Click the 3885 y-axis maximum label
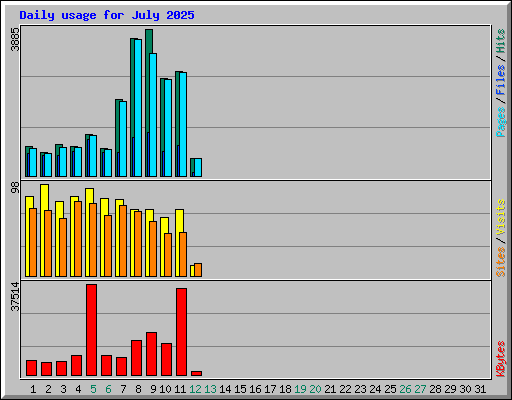This screenshot has width=512, height=400. tap(15, 39)
